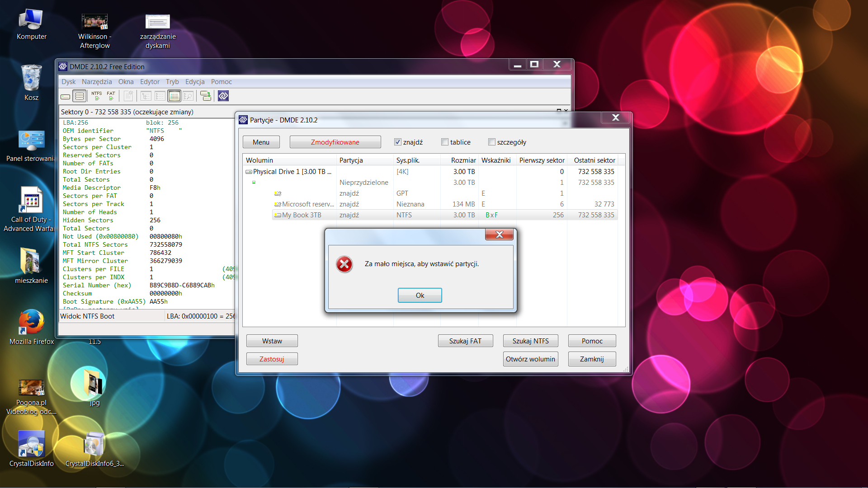Screen dimensions: 868x488
Task: Click the My Book 3TB volume icon
Action: point(278,215)
